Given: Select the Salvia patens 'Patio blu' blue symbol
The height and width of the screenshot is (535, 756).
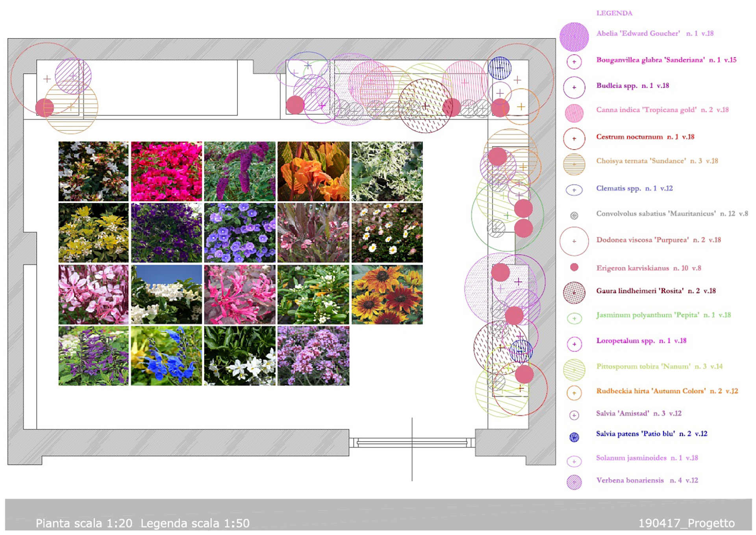Looking at the screenshot, I should [574, 437].
